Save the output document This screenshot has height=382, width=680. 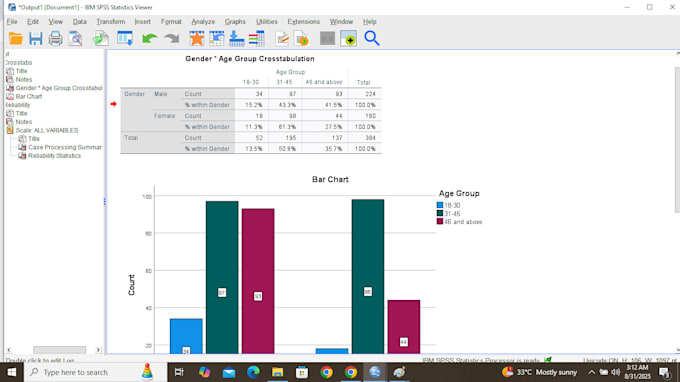[36, 39]
